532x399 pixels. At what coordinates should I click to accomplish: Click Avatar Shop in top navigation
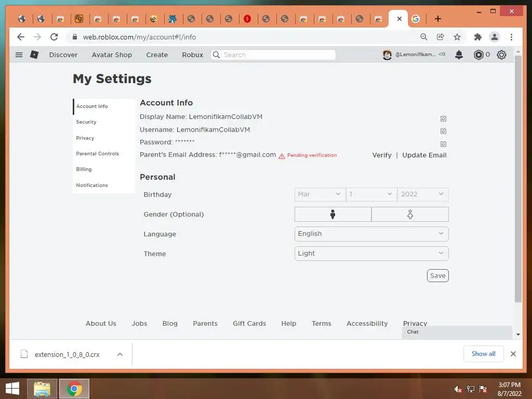112,55
